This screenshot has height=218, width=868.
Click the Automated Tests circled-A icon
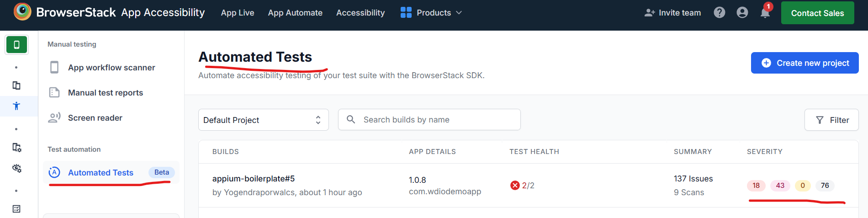tap(54, 172)
